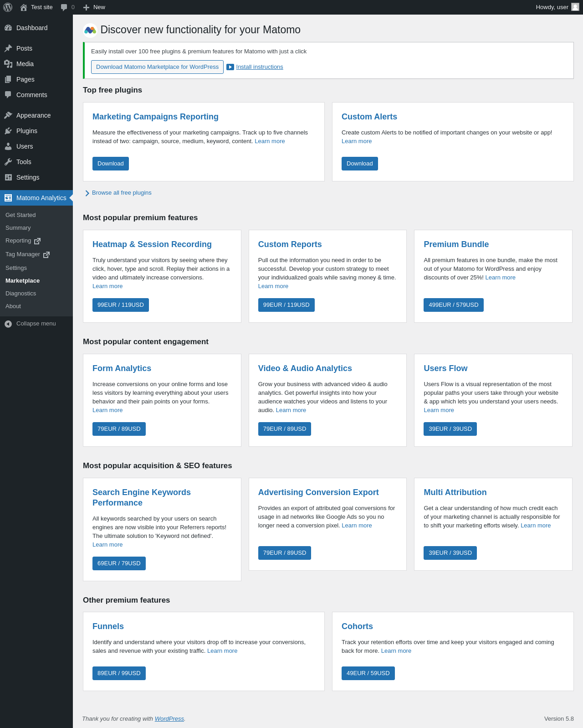Open the Cohorts plugin title link
Image resolution: width=583 pixels, height=728 pixels.
357,626
